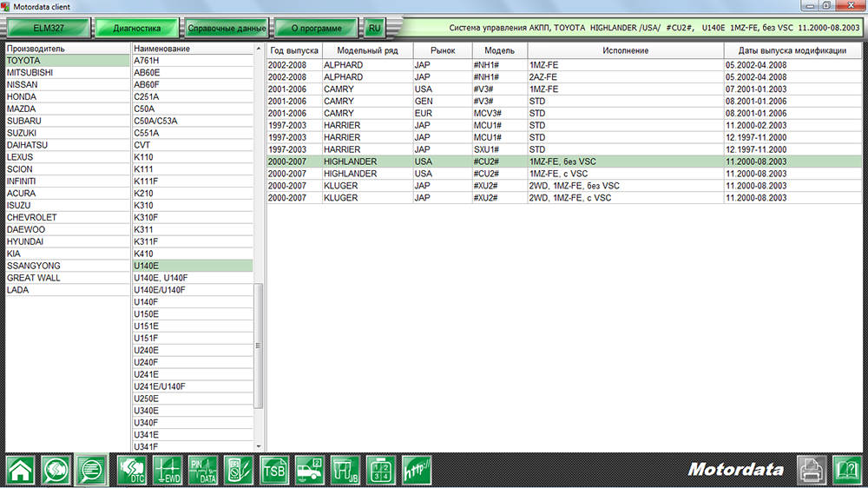Viewport: 868px width, 488px height.
Task: Click the grayed-out print icon
Action: coord(811,470)
